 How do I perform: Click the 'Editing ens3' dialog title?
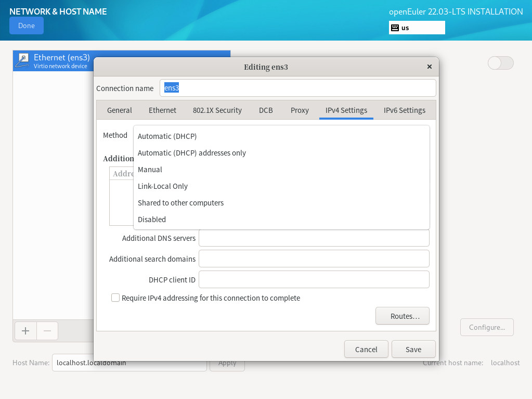click(266, 67)
